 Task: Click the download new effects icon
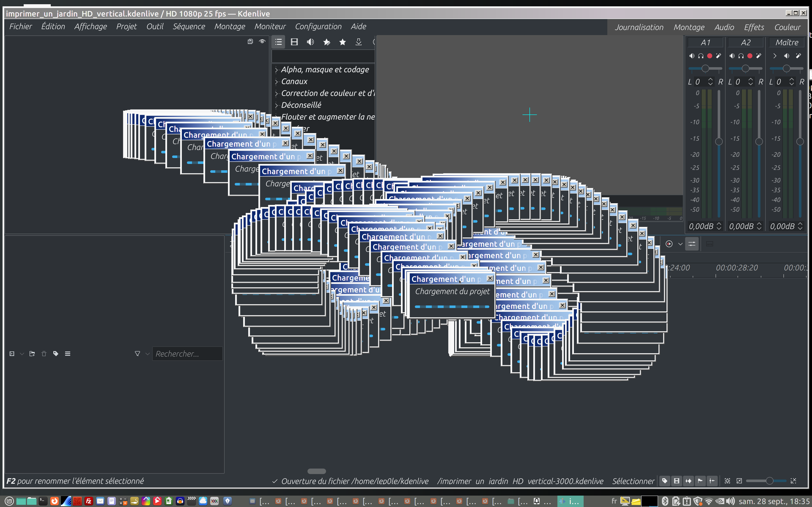(x=358, y=42)
